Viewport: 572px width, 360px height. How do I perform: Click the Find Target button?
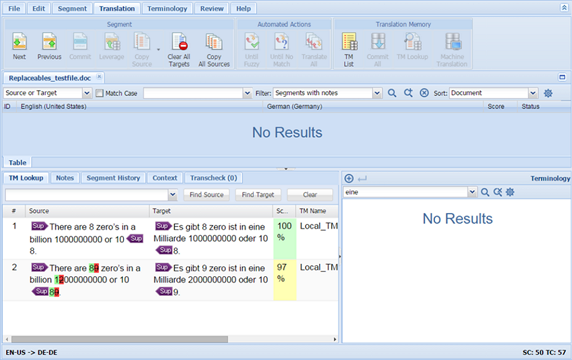click(258, 195)
